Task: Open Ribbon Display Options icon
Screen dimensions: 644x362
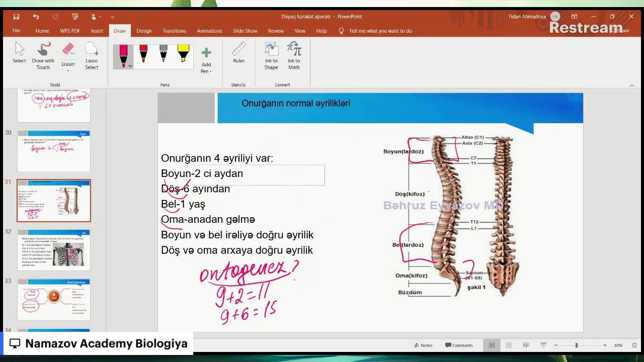Action: (574, 17)
